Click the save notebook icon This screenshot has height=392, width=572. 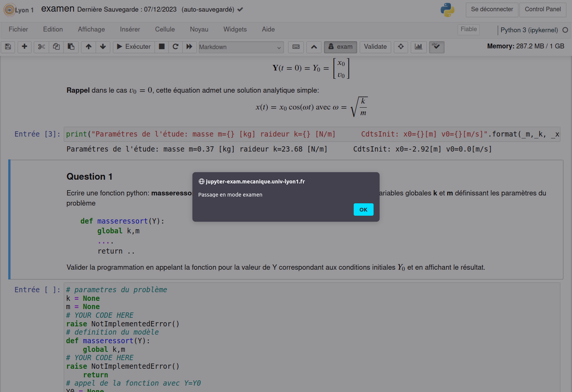8,47
